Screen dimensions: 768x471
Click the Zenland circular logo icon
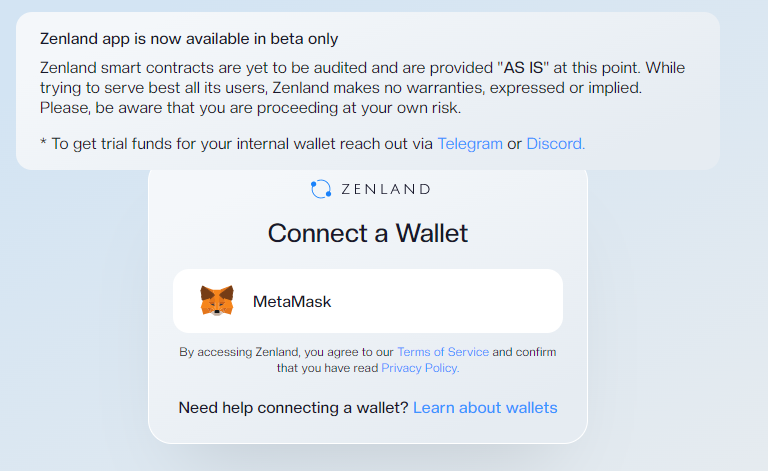click(x=321, y=189)
